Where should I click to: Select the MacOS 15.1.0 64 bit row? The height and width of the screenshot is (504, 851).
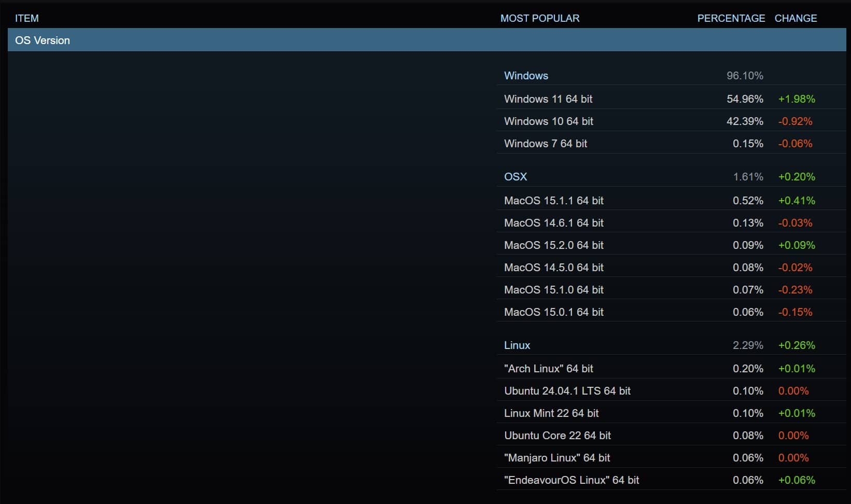coord(672,289)
